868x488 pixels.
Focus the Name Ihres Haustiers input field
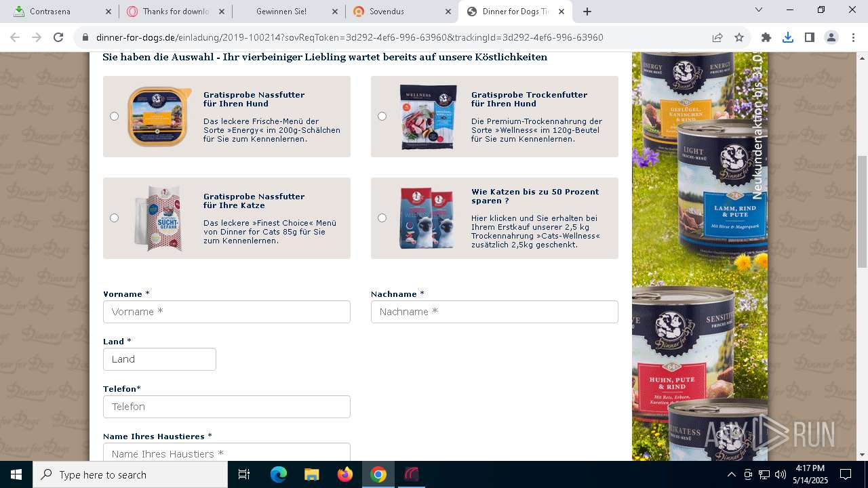[x=226, y=452]
